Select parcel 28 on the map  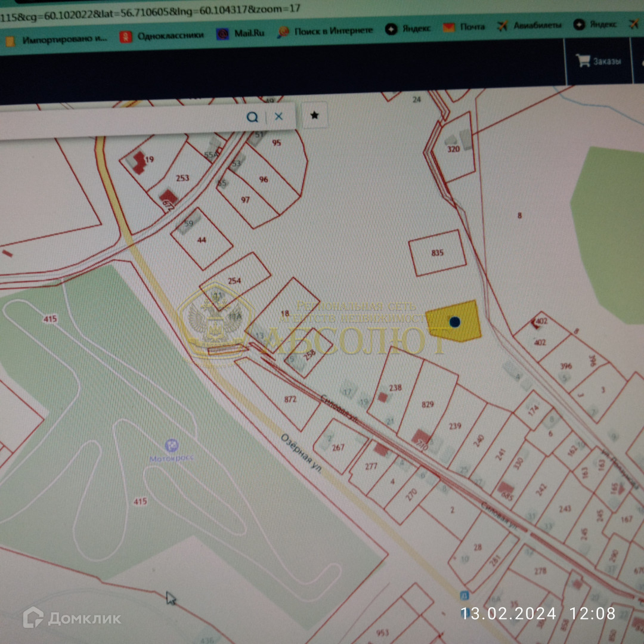477,547
